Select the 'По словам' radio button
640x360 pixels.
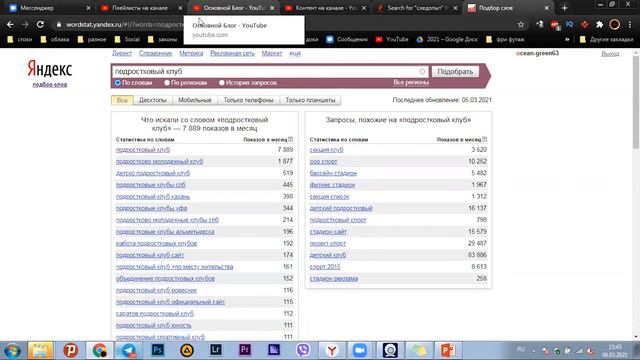coord(118,83)
